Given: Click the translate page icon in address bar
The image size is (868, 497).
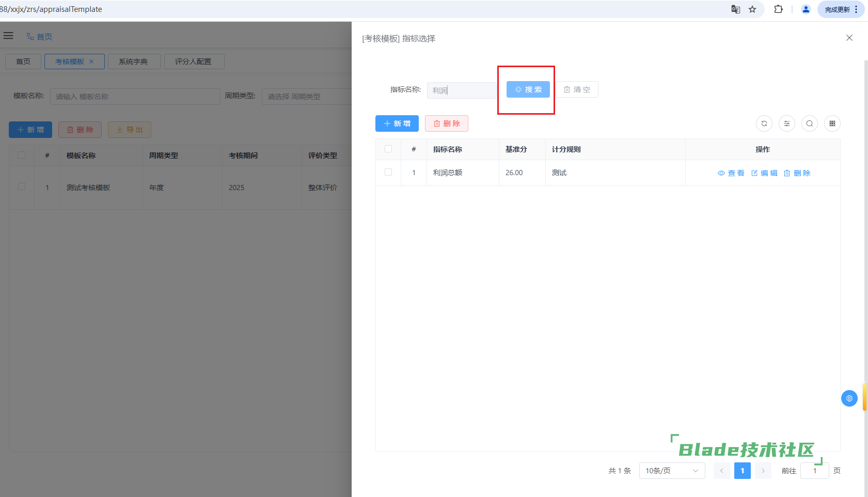Looking at the screenshot, I should [736, 9].
